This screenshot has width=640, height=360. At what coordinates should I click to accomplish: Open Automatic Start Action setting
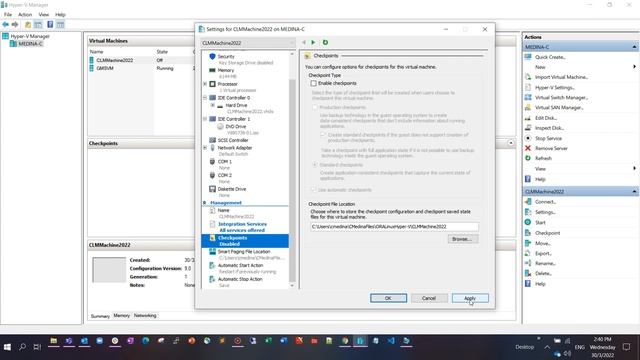click(x=240, y=266)
